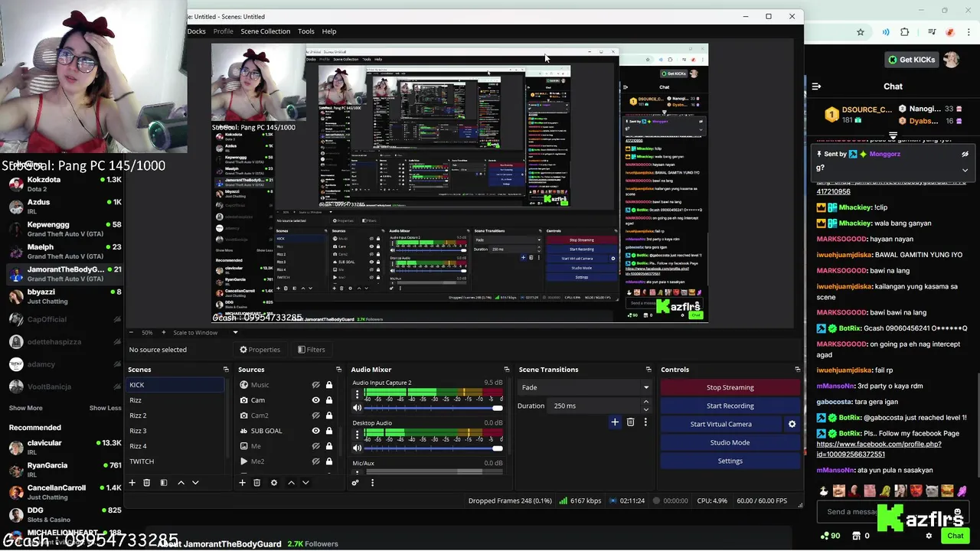This screenshot has width=980, height=551.
Task: Unlock the Music source lock
Action: point(329,385)
